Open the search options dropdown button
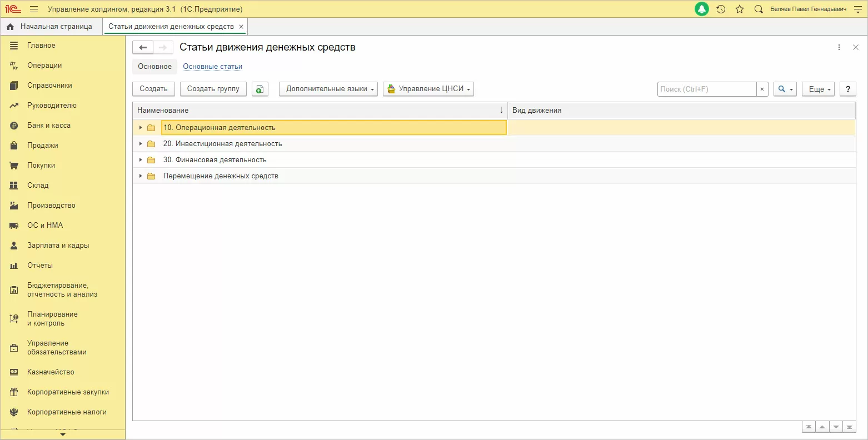 (785, 89)
